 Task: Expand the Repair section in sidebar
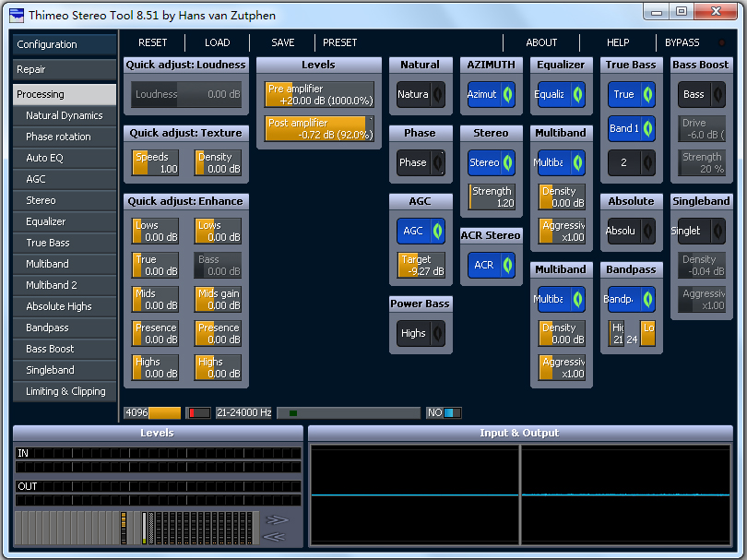click(65, 69)
